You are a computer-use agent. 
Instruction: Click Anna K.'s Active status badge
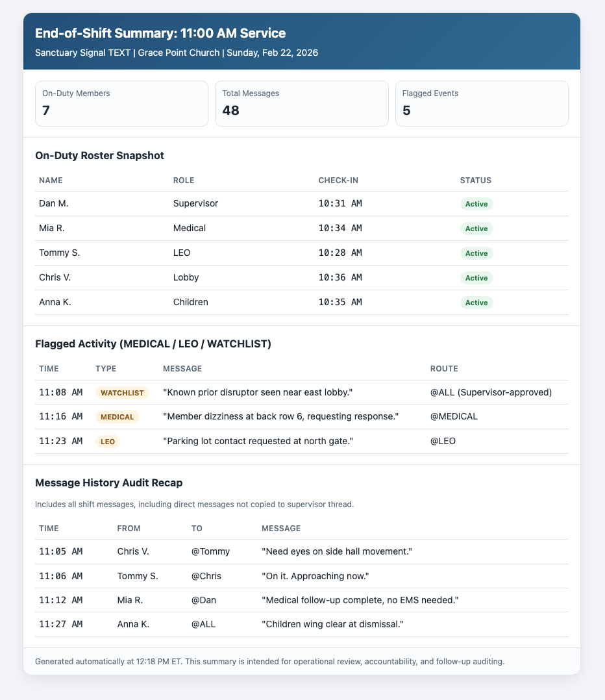coord(476,303)
